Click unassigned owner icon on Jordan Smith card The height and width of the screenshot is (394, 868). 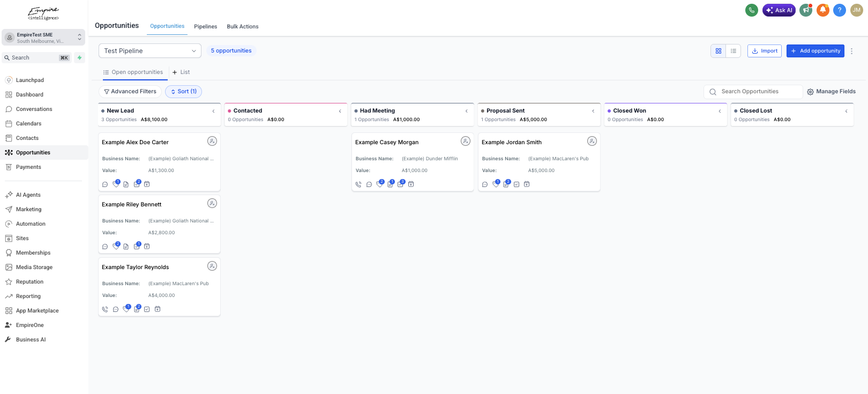coord(592,141)
